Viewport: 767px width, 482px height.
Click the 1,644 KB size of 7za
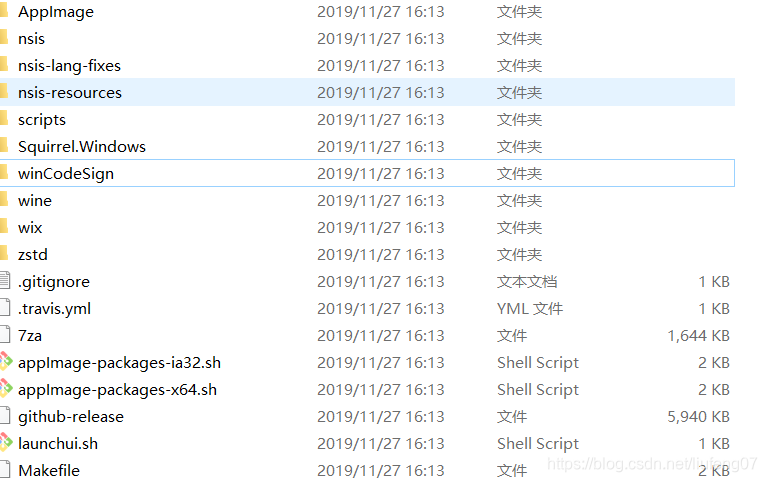[x=699, y=336]
